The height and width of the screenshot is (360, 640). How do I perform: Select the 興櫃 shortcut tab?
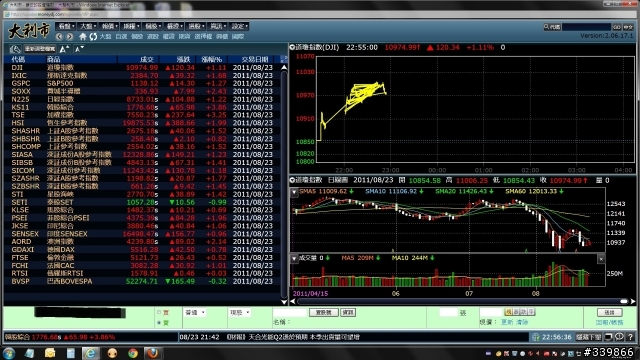point(222,37)
